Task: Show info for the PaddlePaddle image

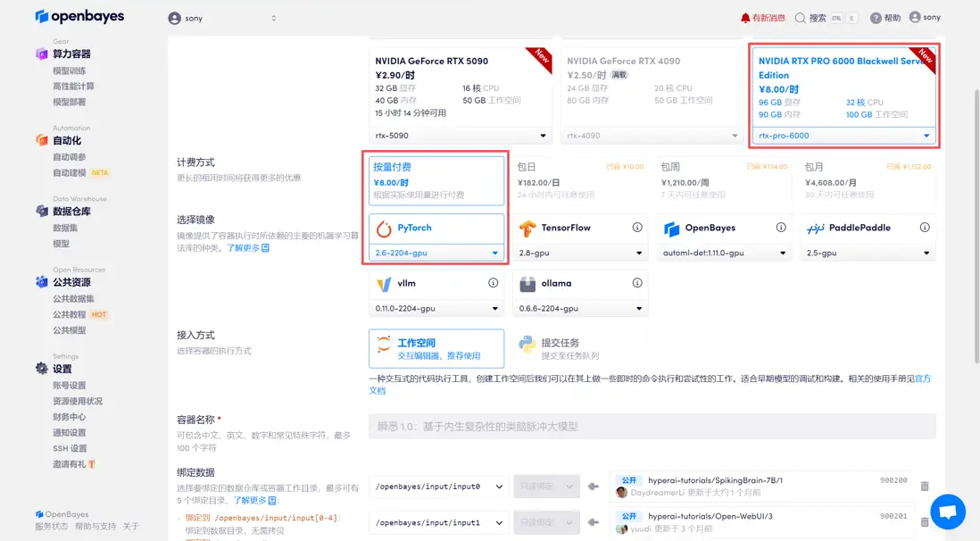Action: [925, 228]
